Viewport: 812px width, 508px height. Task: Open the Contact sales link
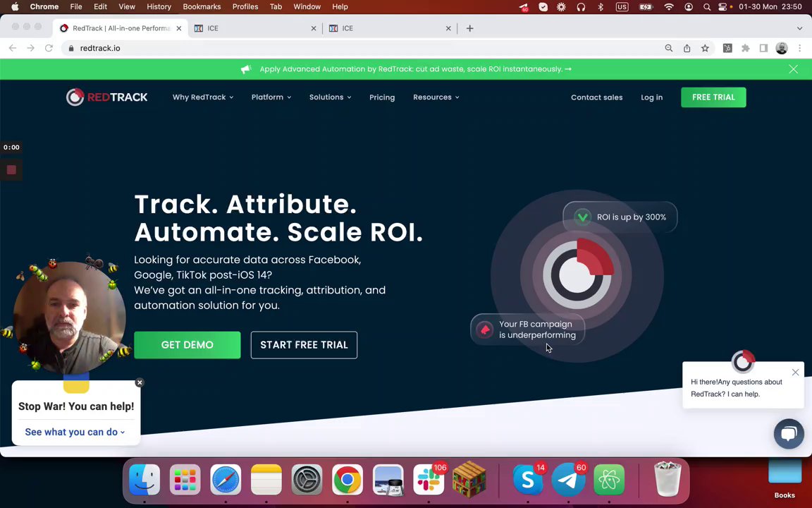tap(596, 97)
